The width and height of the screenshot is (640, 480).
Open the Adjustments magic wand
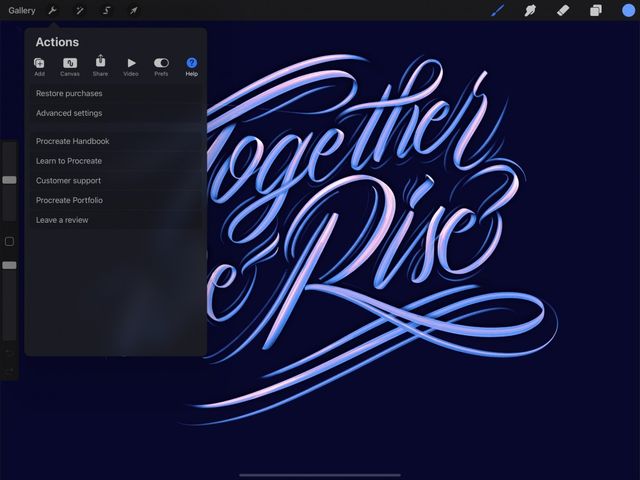(x=80, y=10)
